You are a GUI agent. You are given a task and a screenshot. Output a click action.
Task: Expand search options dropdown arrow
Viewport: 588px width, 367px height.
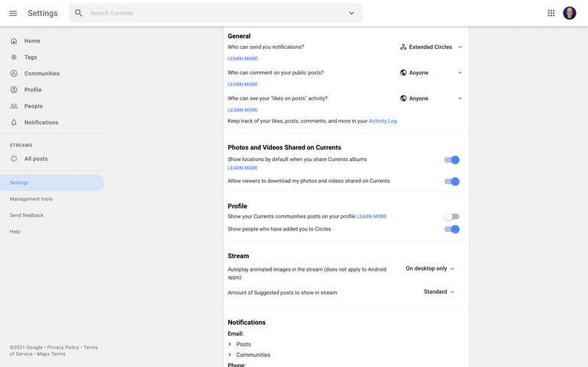point(351,13)
